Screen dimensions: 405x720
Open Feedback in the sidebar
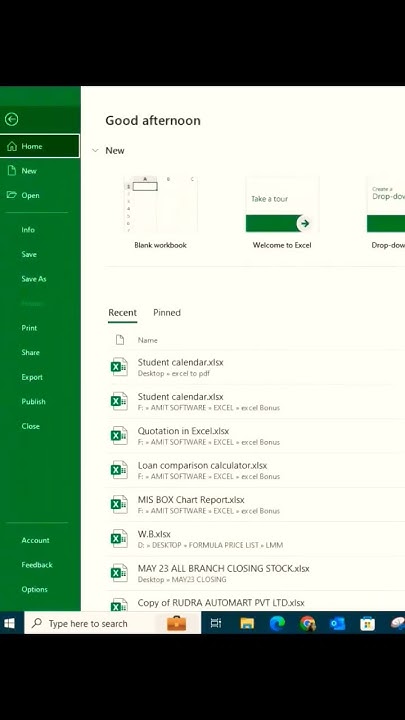point(37,565)
